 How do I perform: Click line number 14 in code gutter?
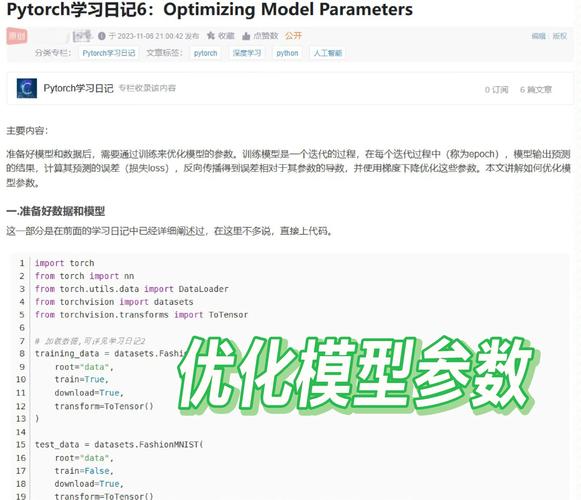click(x=21, y=432)
